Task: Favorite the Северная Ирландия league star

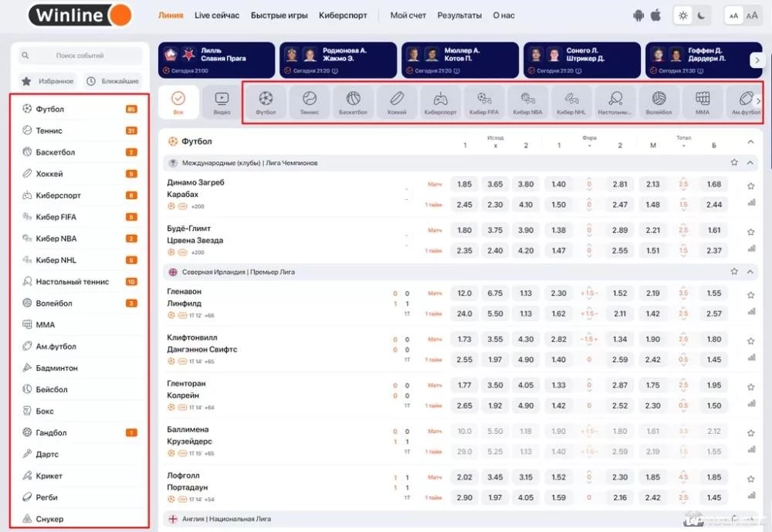Action: point(734,272)
